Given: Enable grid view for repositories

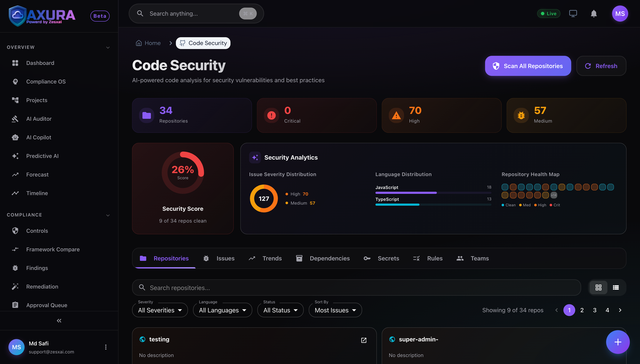Looking at the screenshot, I should click(x=599, y=287).
